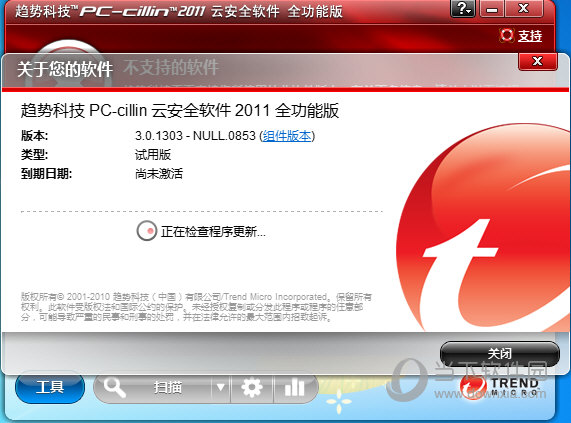Click the 正在检查程序更新 status text

[x=213, y=231]
